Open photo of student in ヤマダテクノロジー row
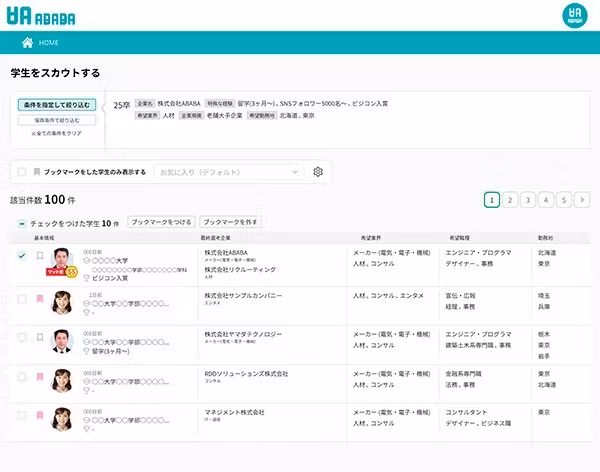Image resolution: width=600 pixels, height=472 pixels. point(62,341)
